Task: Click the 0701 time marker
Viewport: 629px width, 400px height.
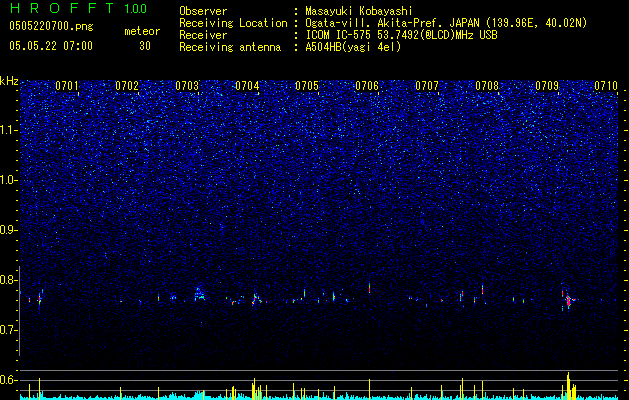Action: pyautogui.click(x=67, y=86)
